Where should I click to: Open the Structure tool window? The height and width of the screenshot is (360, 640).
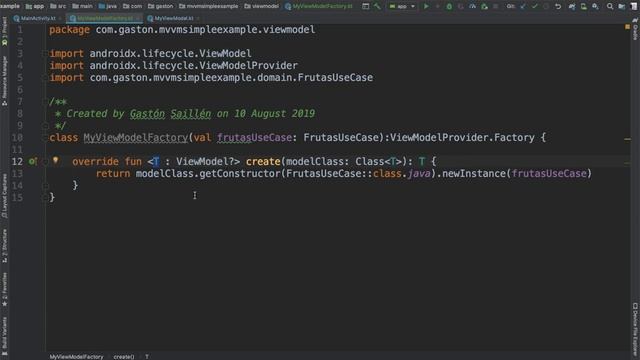click(4, 245)
